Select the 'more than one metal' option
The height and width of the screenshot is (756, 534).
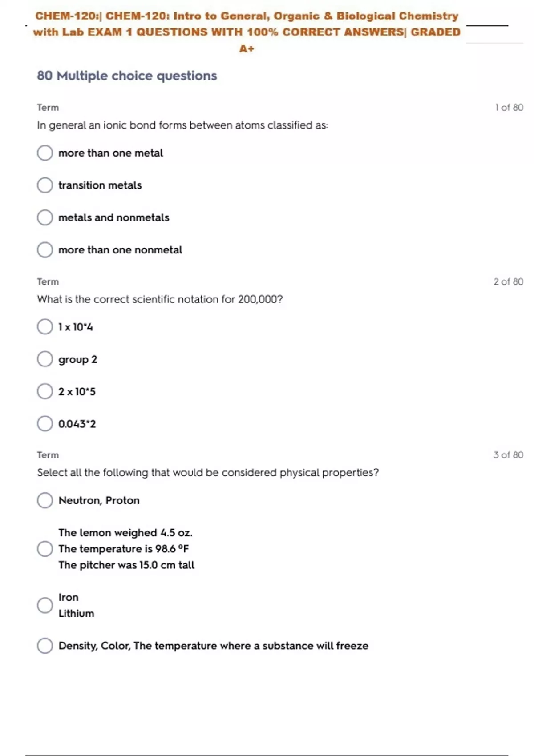tap(45, 153)
